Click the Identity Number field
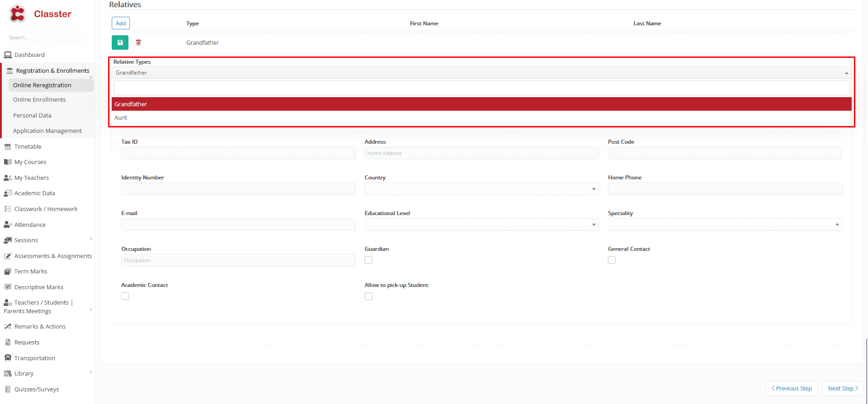Screen dimensions: 868x404 (238, 189)
